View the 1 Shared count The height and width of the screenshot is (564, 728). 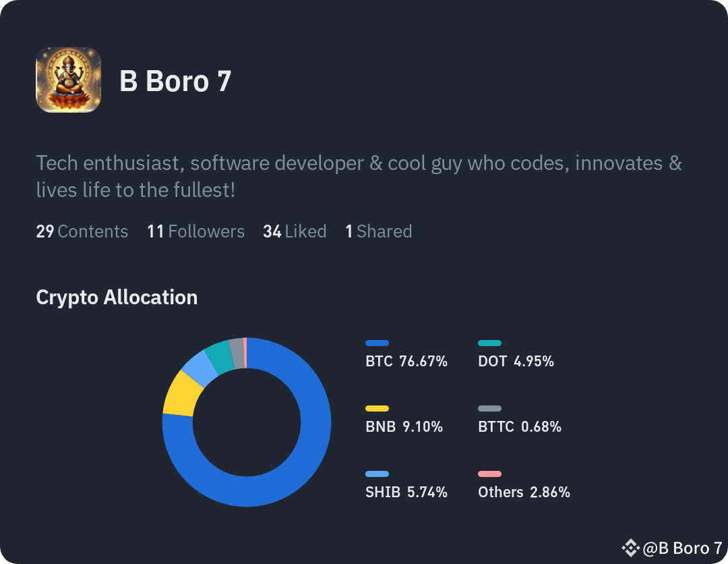[379, 231]
